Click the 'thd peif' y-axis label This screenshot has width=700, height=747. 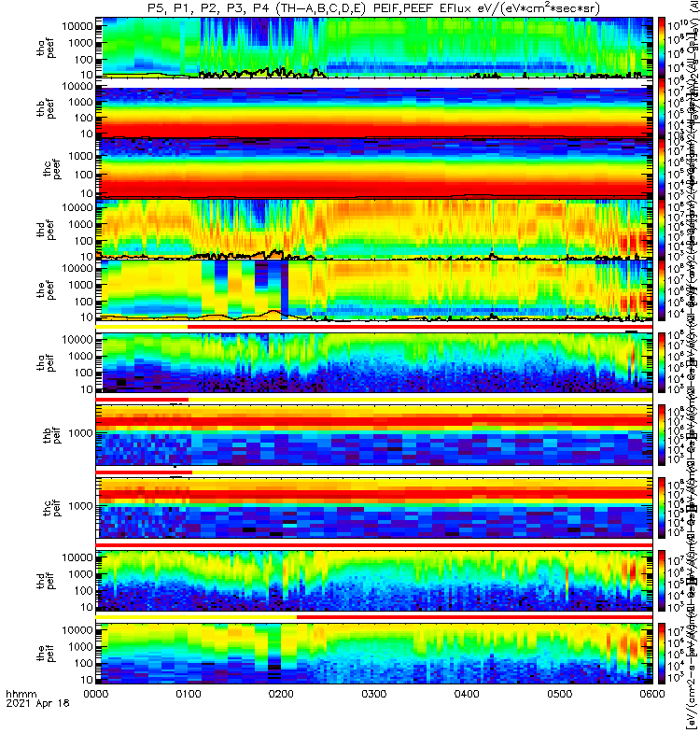(46, 580)
